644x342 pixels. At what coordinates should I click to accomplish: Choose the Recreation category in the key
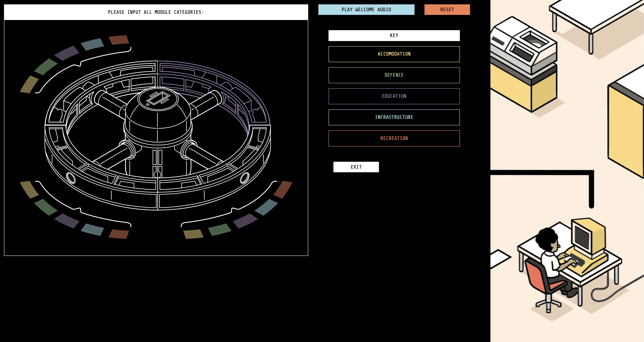coord(394,138)
